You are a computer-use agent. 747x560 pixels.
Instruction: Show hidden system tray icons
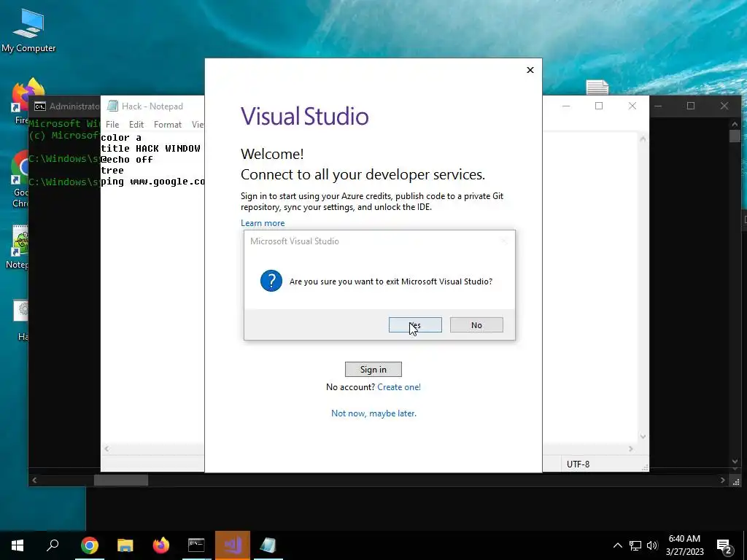point(617,545)
